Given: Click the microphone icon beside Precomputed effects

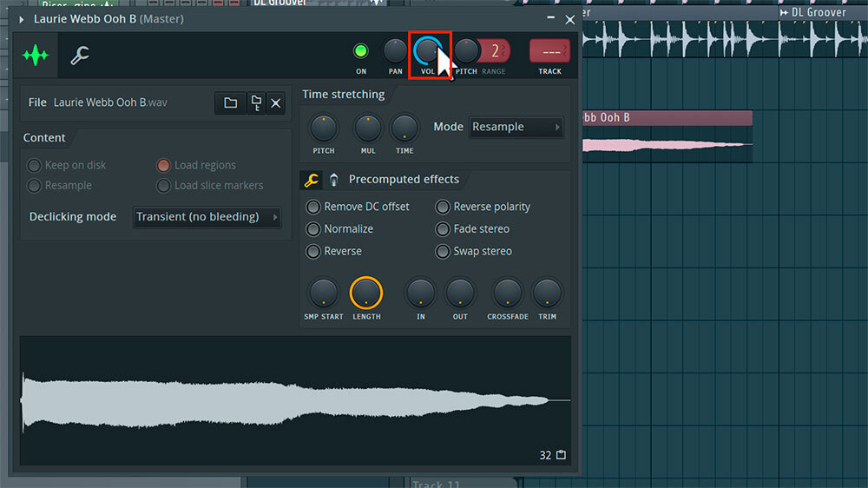Looking at the screenshot, I should [x=333, y=180].
